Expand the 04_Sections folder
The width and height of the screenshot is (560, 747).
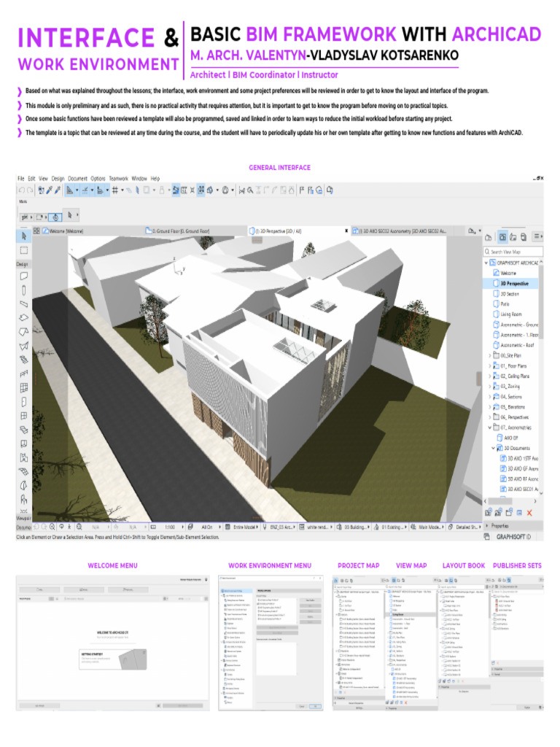[x=489, y=396]
